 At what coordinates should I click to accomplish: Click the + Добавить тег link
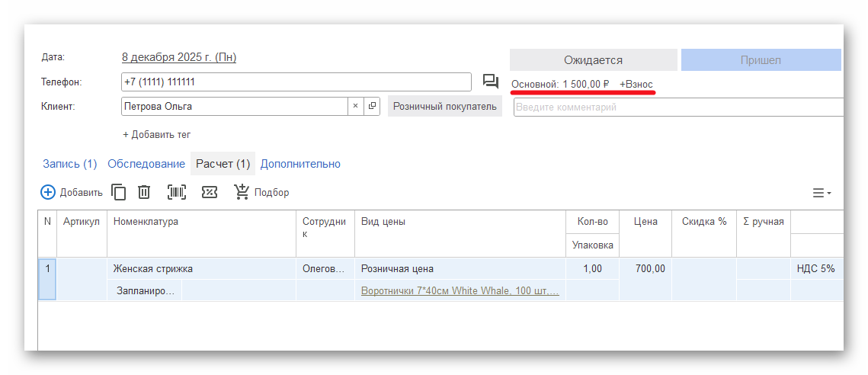156,135
